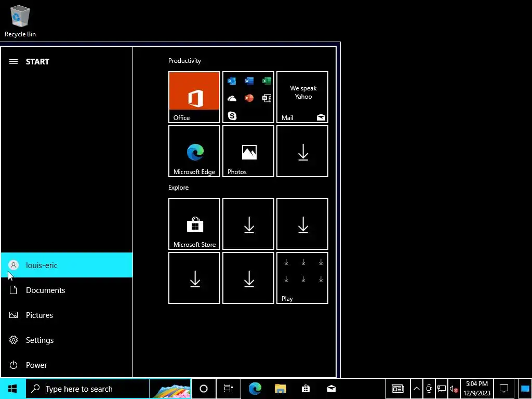Viewport: 532px width, 399px height.
Task: Open the clock showing 5:04 PM
Action: pos(477,389)
